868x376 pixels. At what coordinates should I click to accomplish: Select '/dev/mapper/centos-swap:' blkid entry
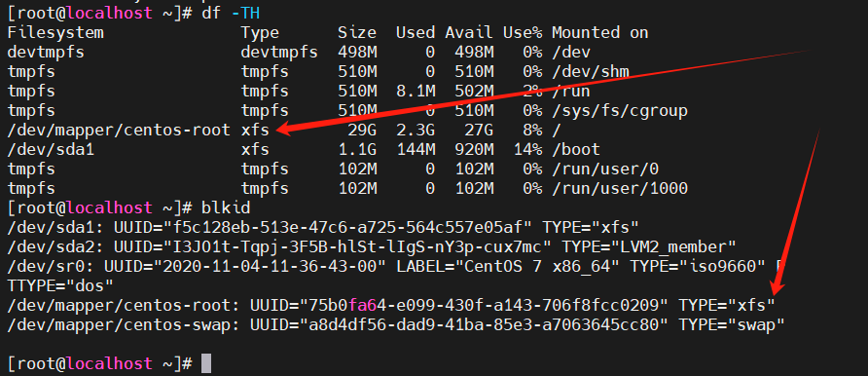(x=124, y=324)
